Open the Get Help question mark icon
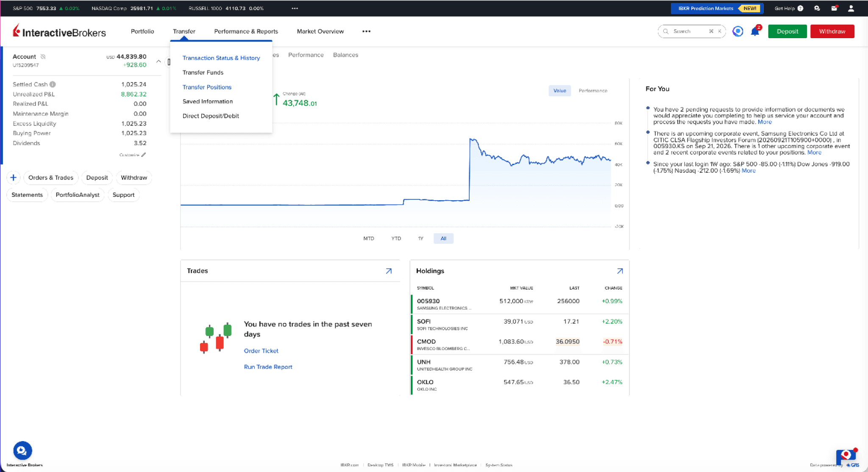868x472 pixels. [x=800, y=8]
